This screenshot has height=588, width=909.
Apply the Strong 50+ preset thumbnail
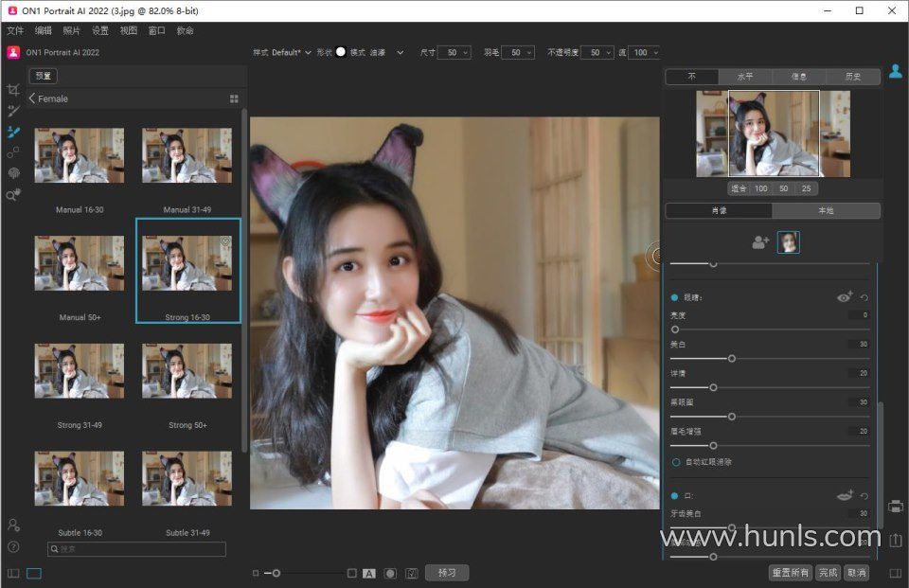(187, 370)
